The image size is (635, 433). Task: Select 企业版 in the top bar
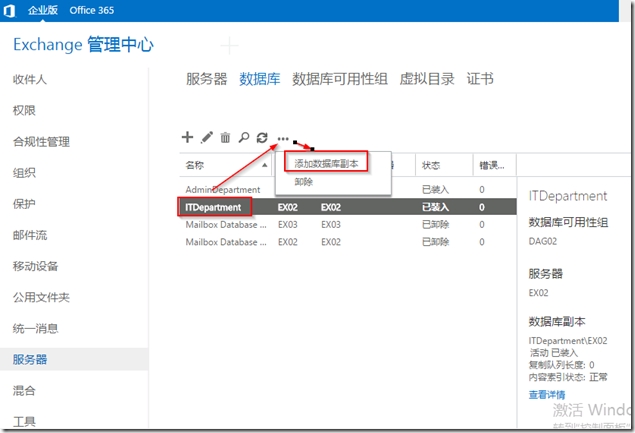tap(43, 10)
